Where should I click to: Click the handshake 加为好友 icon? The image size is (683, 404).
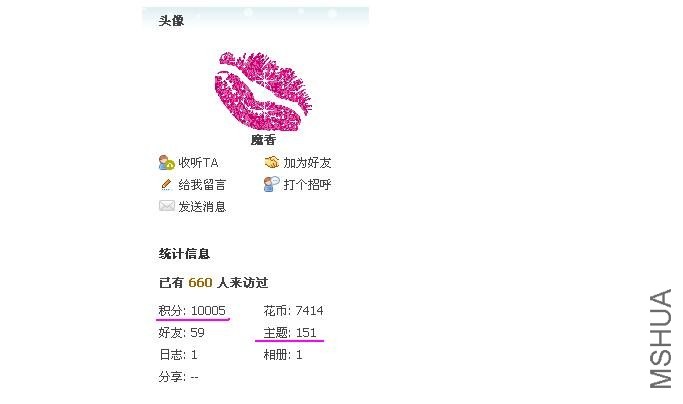[272, 162]
